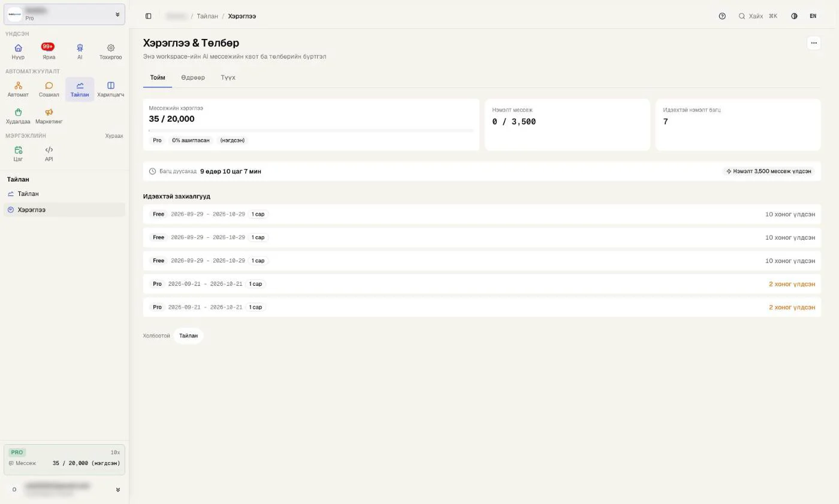Open the Сошиал social icon

[49, 89]
